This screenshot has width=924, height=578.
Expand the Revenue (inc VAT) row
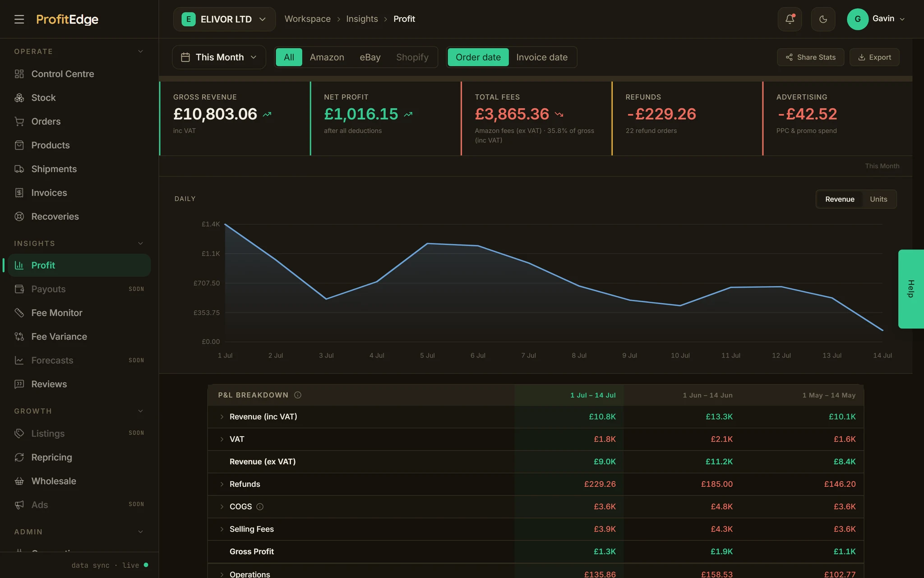pyautogui.click(x=222, y=417)
